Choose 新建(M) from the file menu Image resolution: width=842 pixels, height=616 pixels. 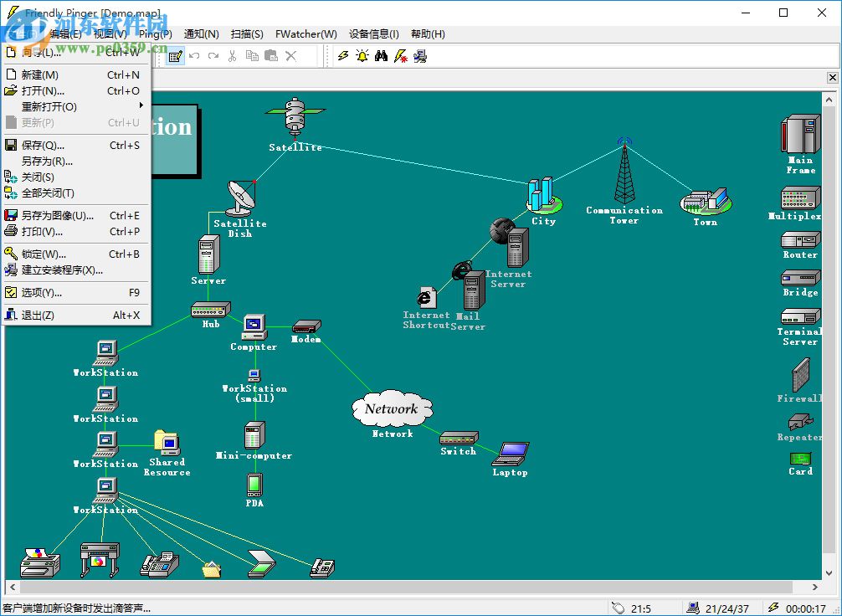pyautogui.click(x=75, y=74)
